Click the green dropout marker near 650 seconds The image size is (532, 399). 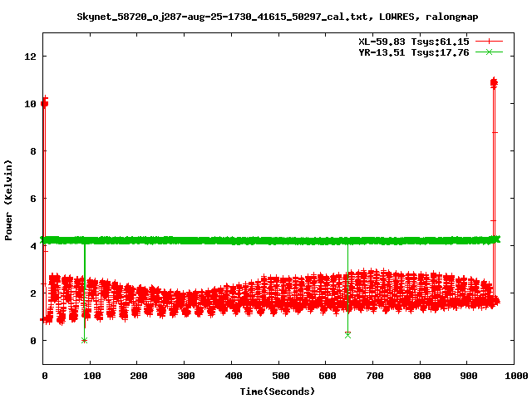(x=347, y=335)
